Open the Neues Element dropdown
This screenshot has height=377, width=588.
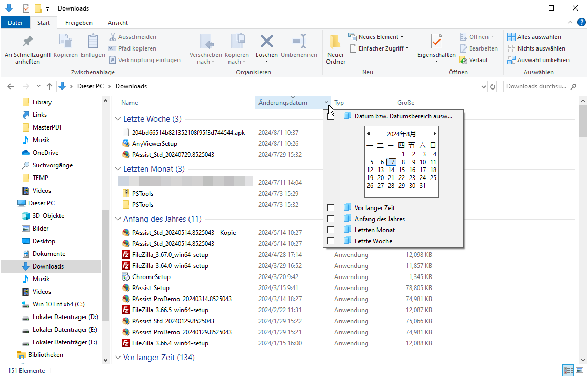376,37
